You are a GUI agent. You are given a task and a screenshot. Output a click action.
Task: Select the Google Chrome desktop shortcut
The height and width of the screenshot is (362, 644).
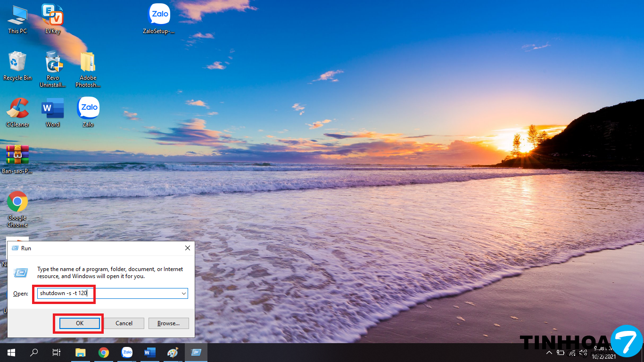(17, 202)
